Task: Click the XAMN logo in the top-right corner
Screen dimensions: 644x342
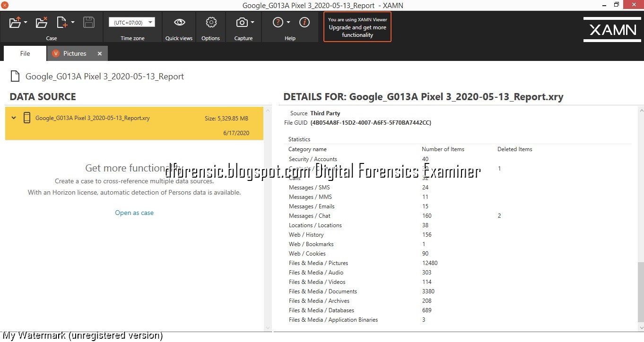Action: click(612, 30)
